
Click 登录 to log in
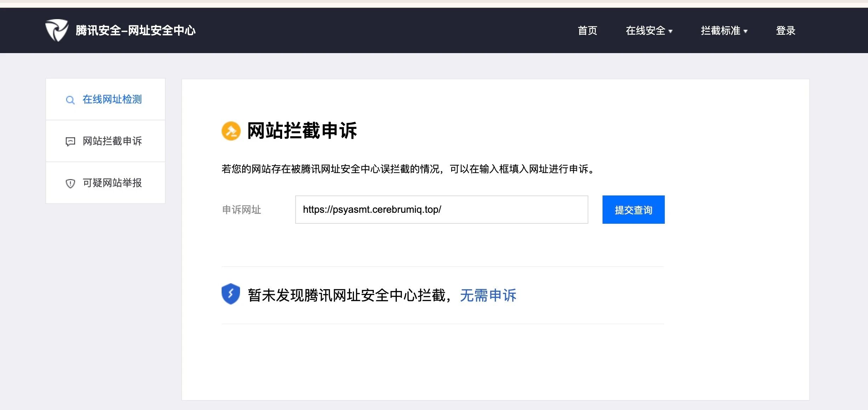(786, 31)
